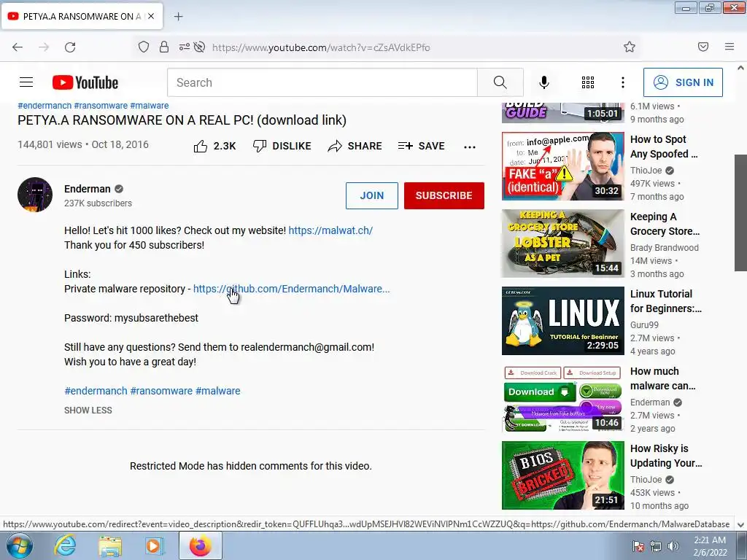Click the scrollbar down arrow
The image size is (747, 560).
740,525
